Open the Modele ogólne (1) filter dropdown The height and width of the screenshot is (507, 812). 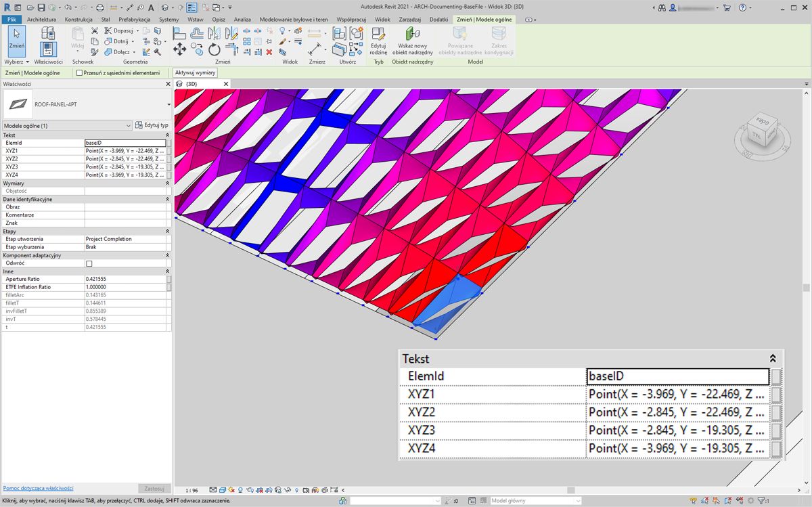click(67, 125)
